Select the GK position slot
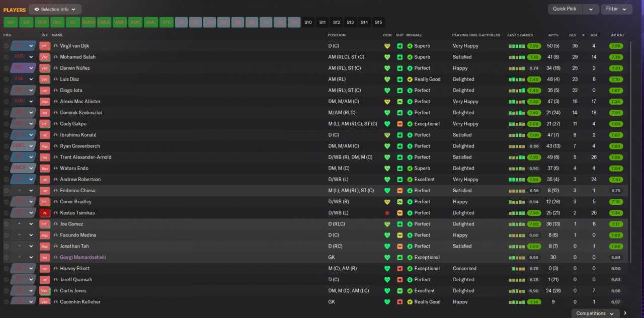 pos(11,22)
